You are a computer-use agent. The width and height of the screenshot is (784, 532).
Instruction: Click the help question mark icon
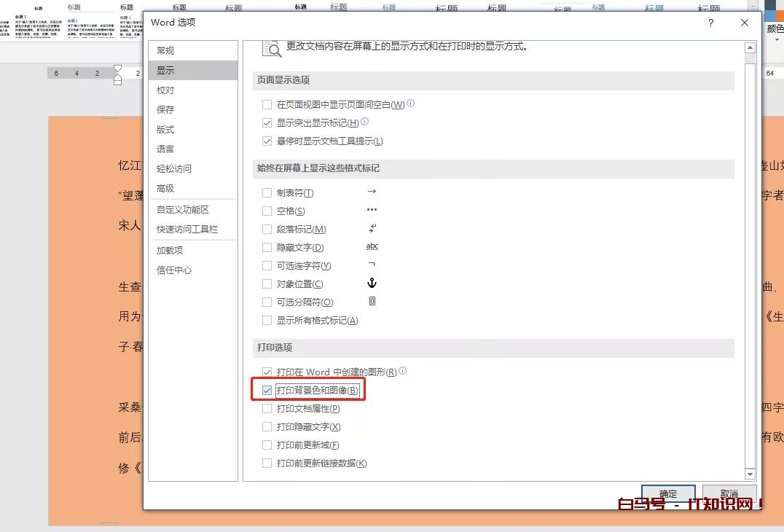(711, 23)
